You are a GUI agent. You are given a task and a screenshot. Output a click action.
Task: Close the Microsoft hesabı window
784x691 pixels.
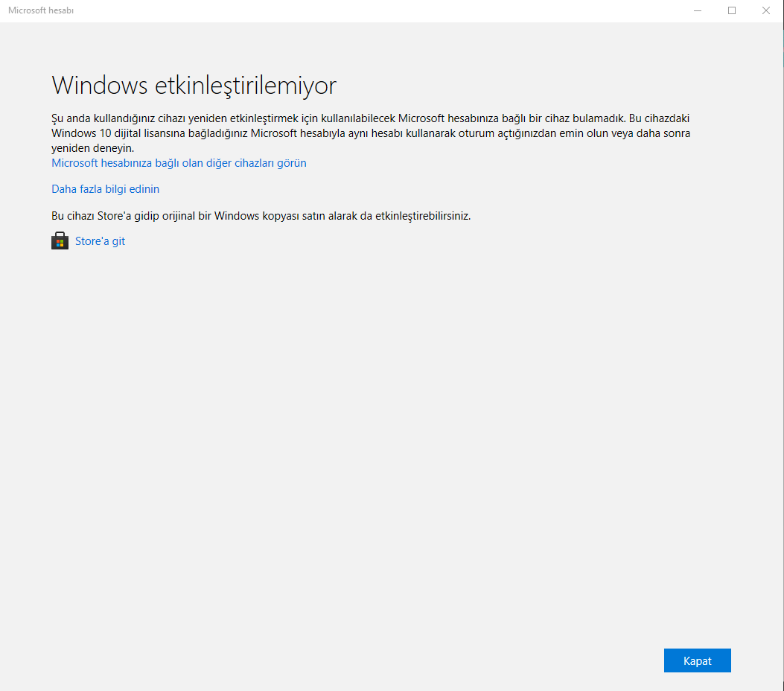click(765, 10)
